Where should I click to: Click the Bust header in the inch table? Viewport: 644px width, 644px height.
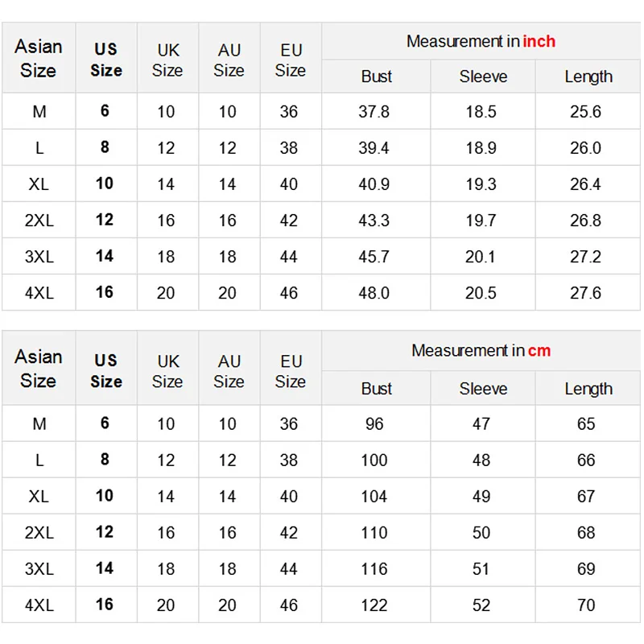(376, 76)
